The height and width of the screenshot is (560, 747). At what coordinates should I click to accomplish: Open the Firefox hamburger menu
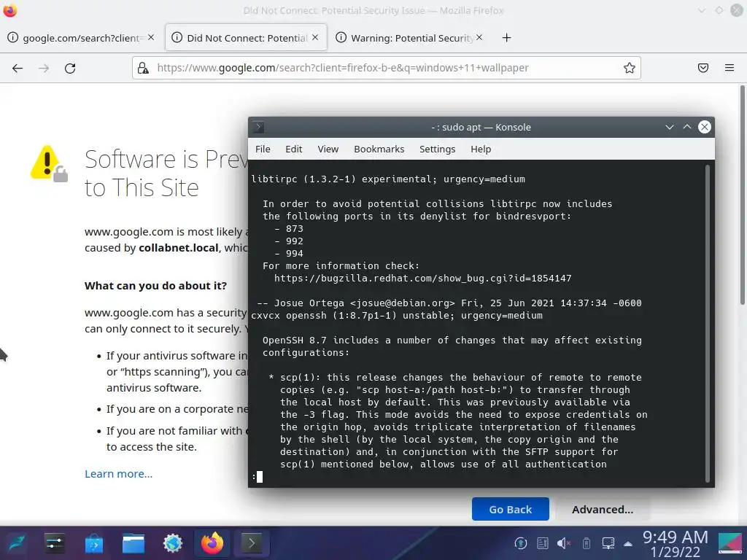(729, 68)
